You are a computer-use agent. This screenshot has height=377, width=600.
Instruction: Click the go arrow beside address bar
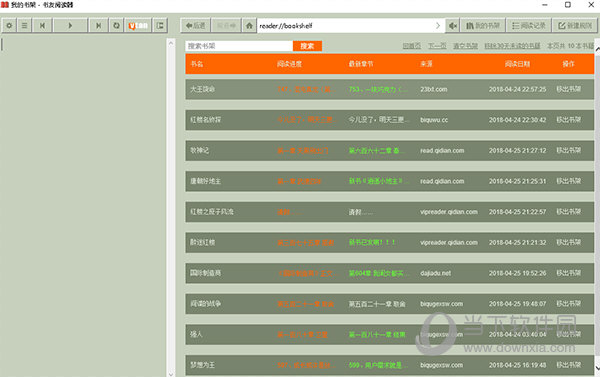point(438,26)
